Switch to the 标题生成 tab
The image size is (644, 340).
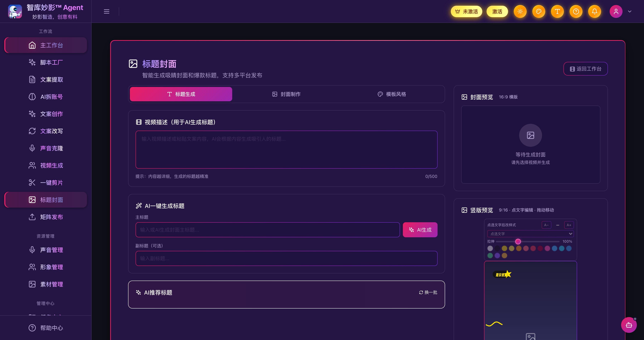coord(181,94)
